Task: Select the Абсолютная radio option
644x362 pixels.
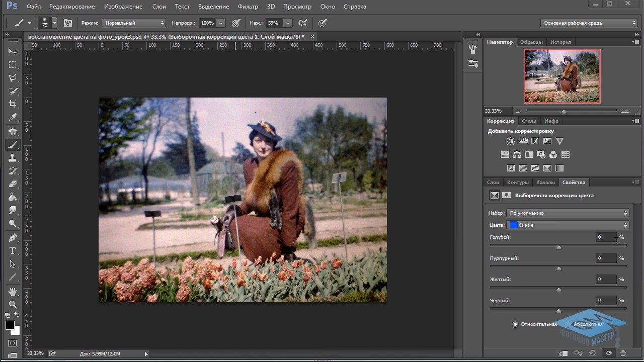Action: (569, 324)
